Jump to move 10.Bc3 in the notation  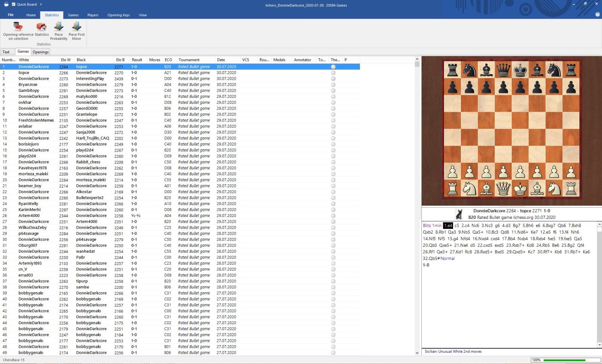pyautogui.click(x=492, y=232)
